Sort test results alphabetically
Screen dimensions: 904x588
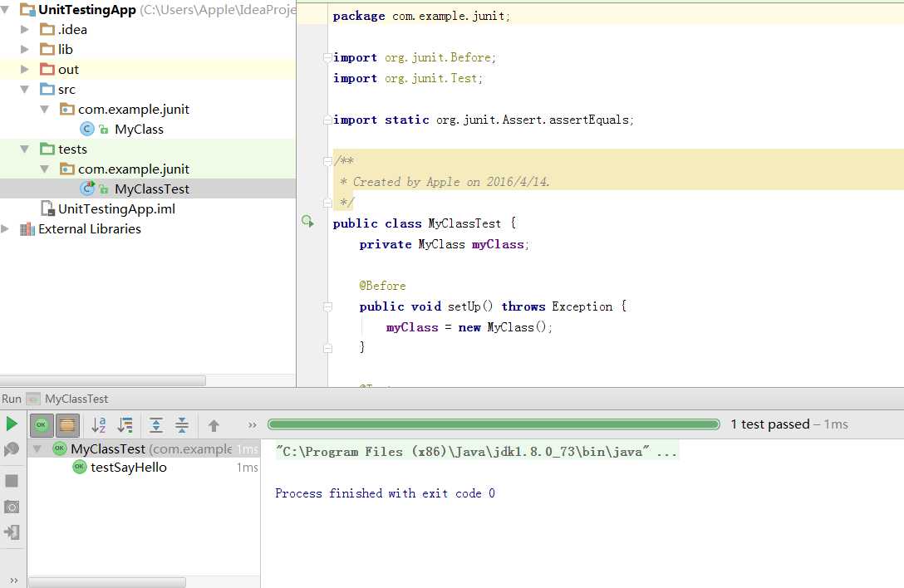point(99,425)
